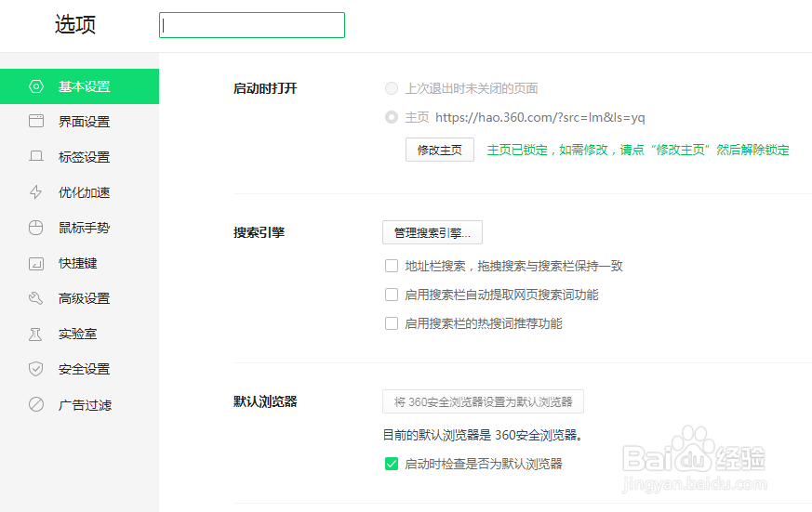Image resolution: width=812 pixels, height=512 pixels.
Task: Click the green 主页已锁定 hint text
Action: pos(638,150)
